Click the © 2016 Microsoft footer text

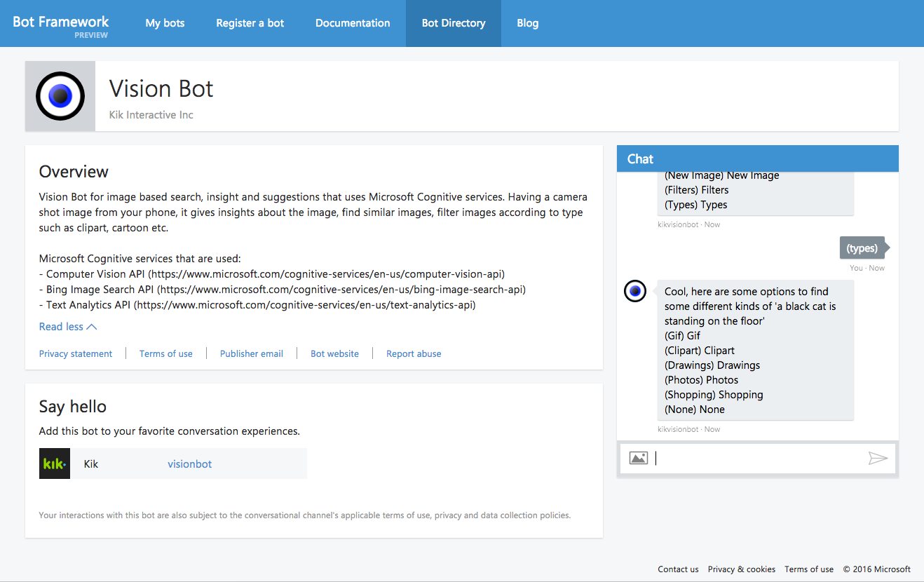[x=877, y=569]
